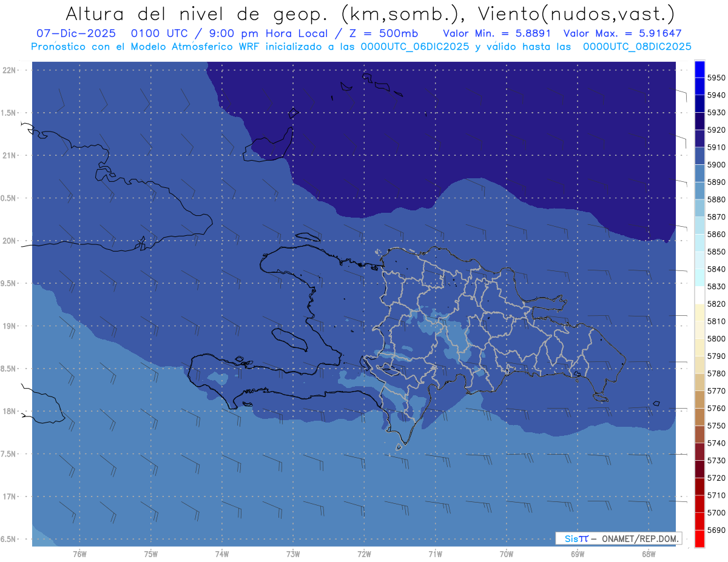Click the initialization time '0000UTC_06DIC2025'
This screenshot has height=562, width=728.
(415, 47)
